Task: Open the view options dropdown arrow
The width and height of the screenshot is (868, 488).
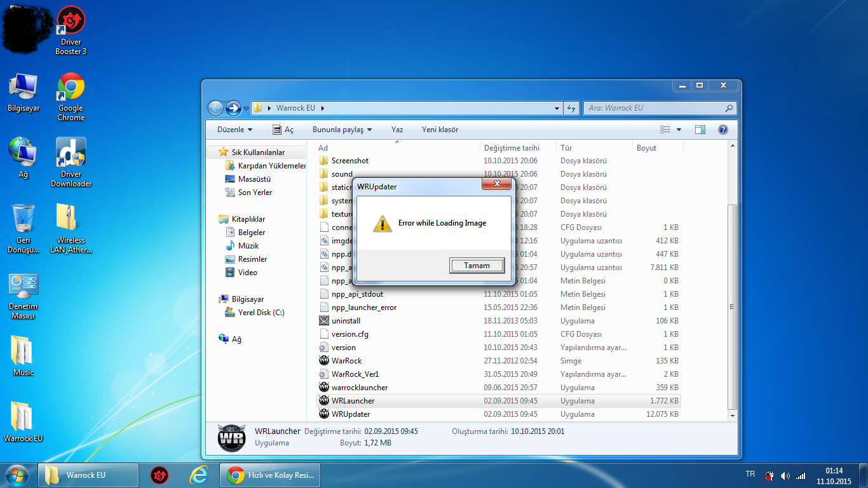Action: tap(679, 130)
